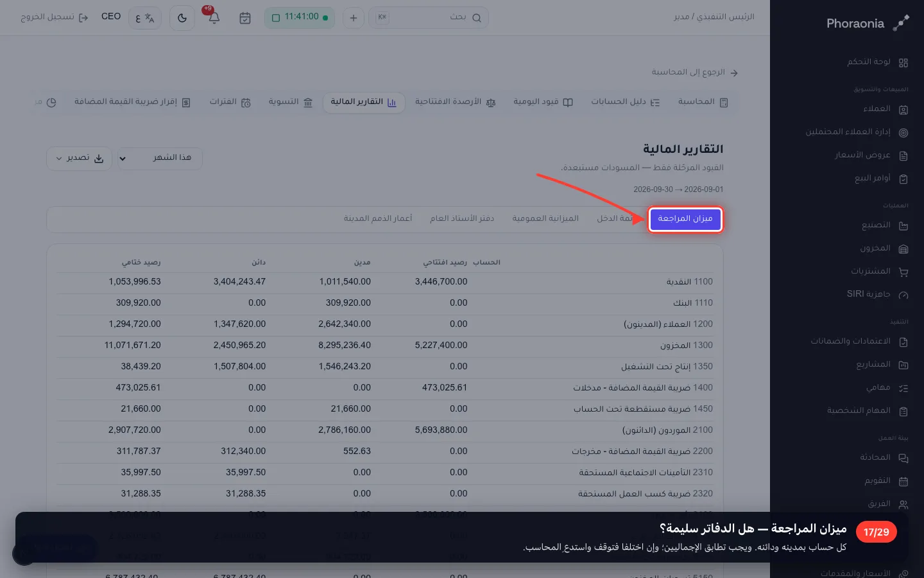Open العملاء customers in sidebar
The height and width of the screenshot is (578, 924).
click(877, 109)
